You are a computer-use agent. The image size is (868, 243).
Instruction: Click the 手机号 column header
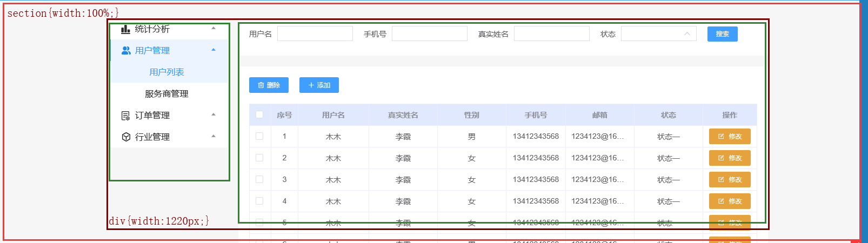click(536, 115)
